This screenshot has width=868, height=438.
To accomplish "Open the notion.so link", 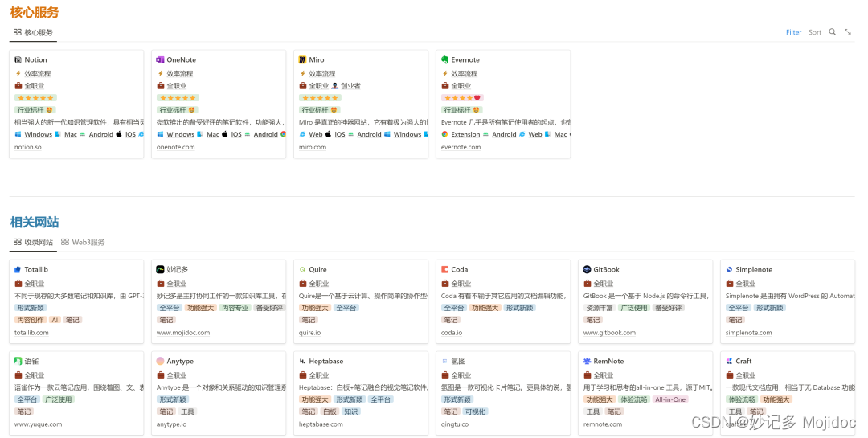I will point(27,147).
